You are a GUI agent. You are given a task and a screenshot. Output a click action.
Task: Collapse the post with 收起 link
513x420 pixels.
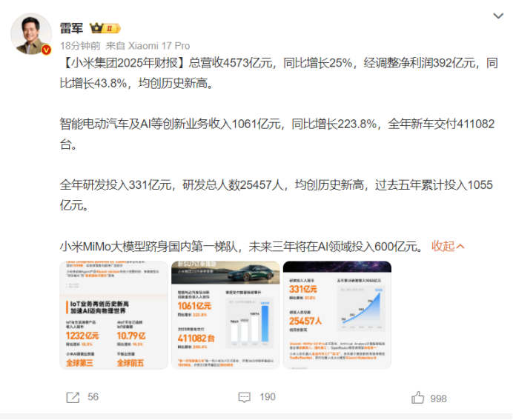(x=448, y=246)
